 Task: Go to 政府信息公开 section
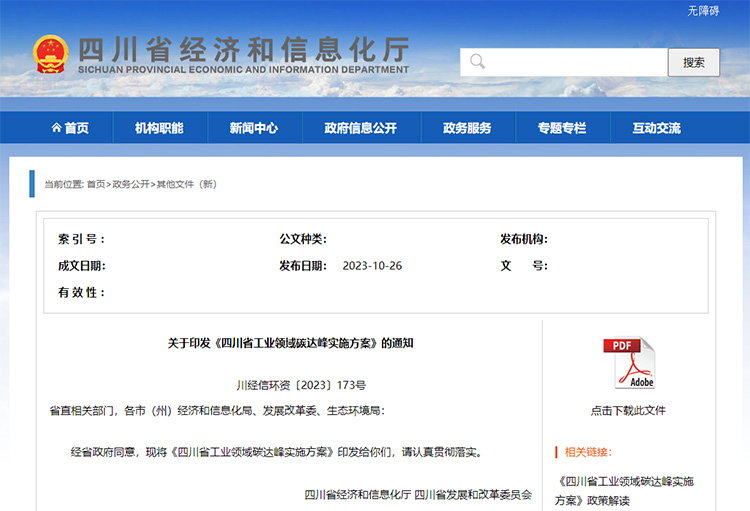[x=360, y=128]
